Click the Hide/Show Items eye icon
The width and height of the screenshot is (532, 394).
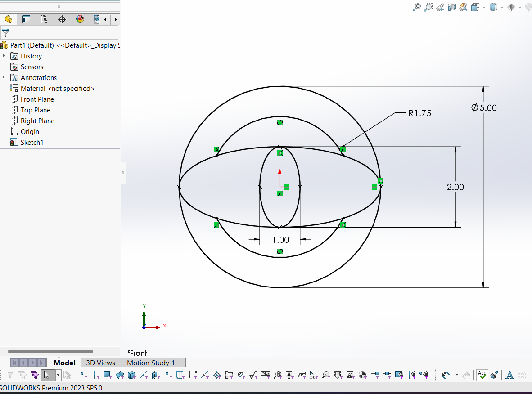[x=511, y=7]
